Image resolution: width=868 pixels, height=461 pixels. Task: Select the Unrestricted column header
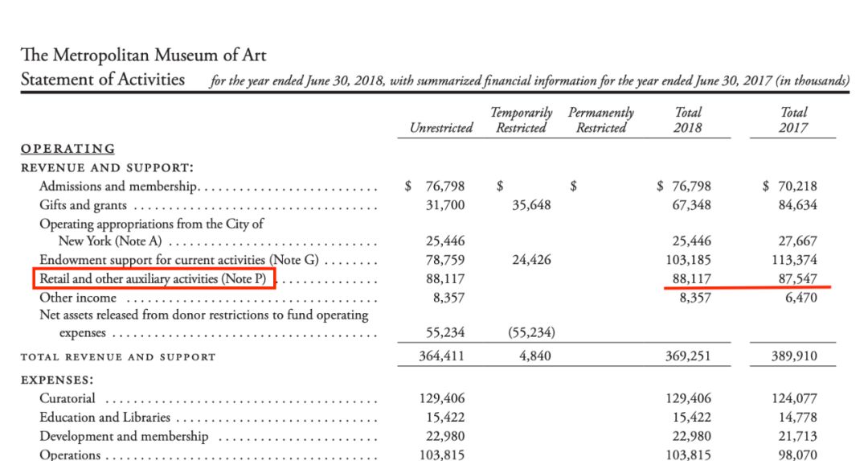[441, 128]
